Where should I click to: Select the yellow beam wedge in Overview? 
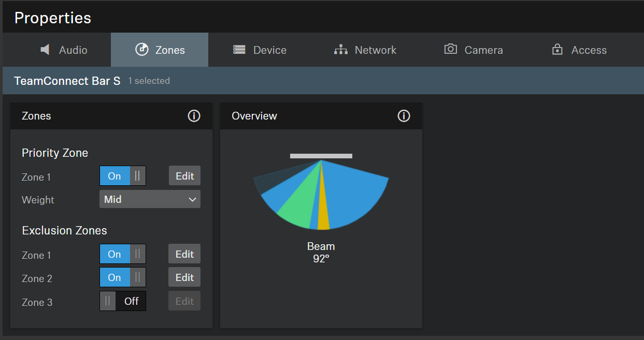click(323, 215)
